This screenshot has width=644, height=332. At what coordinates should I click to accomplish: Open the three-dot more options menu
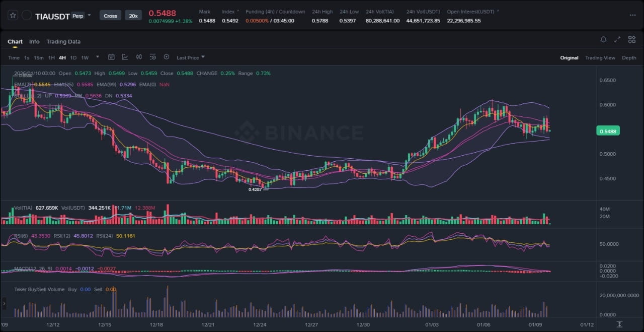632,15
